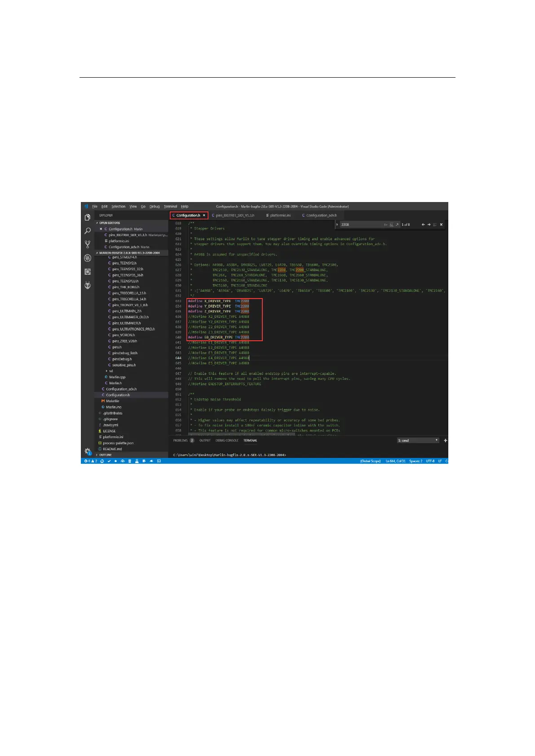Go to next match in find widget
Viewport: 535px width, 756px height.
(x=429, y=224)
